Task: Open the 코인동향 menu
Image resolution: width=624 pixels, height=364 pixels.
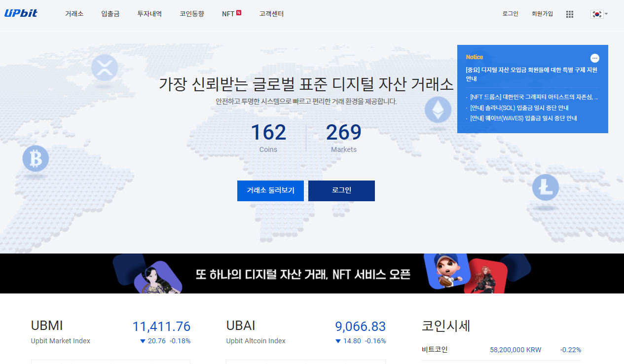Action: (x=192, y=14)
